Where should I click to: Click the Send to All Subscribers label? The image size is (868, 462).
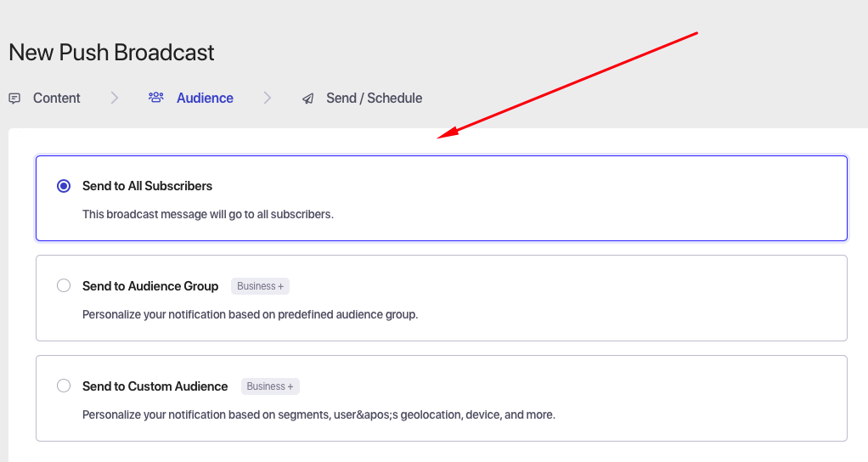pos(147,186)
